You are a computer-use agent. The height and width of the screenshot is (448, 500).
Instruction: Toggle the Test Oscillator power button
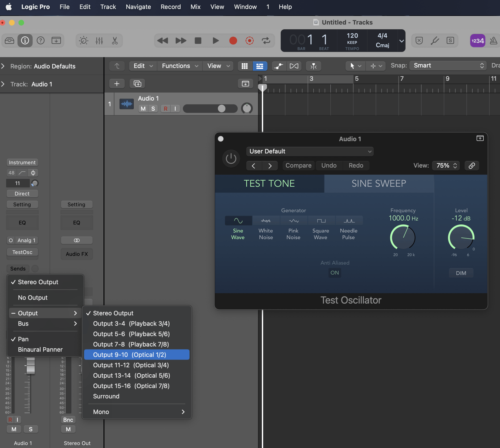click(231, 158)
